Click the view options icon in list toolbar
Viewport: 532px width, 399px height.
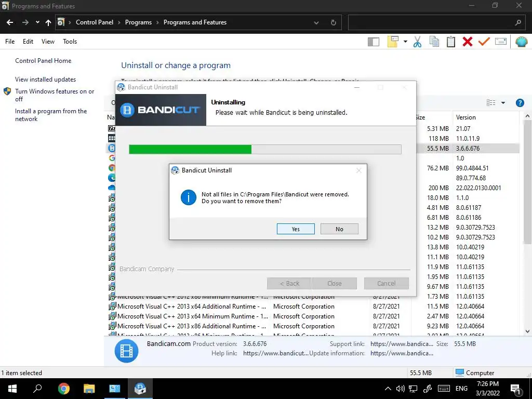(x=491, y=103)
